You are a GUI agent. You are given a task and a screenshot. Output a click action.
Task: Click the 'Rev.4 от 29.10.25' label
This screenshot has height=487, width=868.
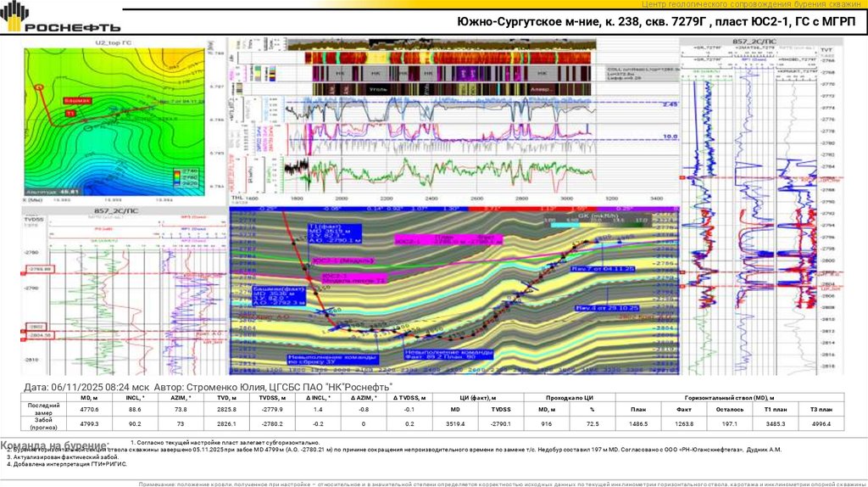(x=607, y=307)
